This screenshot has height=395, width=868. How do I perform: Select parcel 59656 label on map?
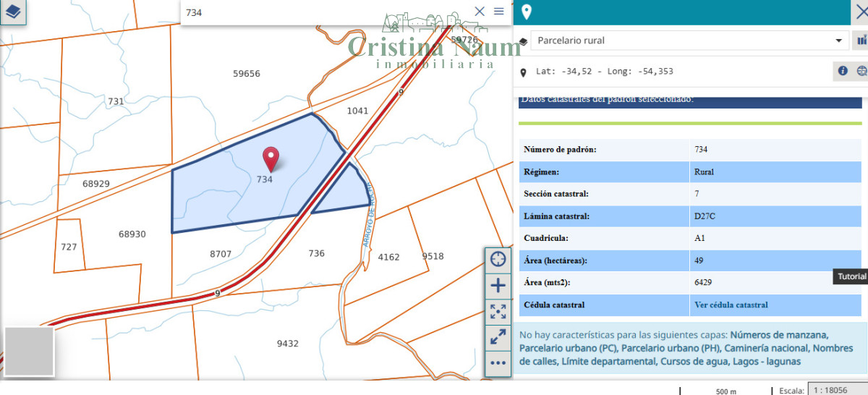247,74
